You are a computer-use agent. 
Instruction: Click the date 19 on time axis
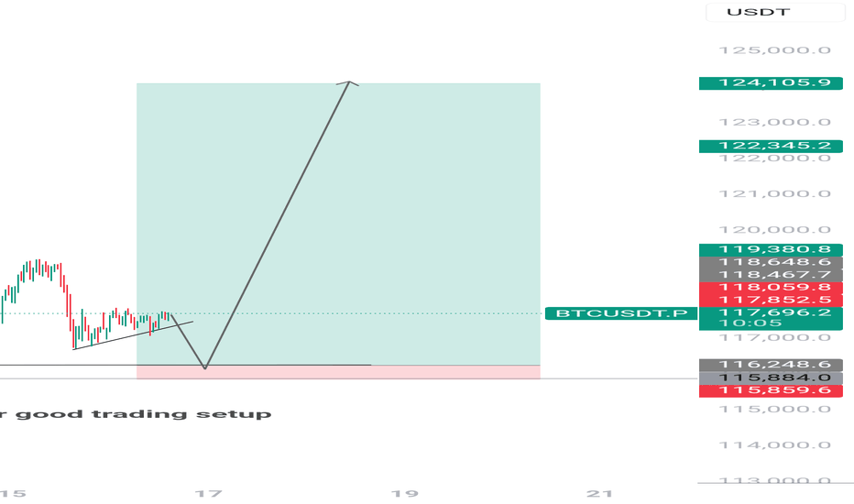tap(405, 494)
